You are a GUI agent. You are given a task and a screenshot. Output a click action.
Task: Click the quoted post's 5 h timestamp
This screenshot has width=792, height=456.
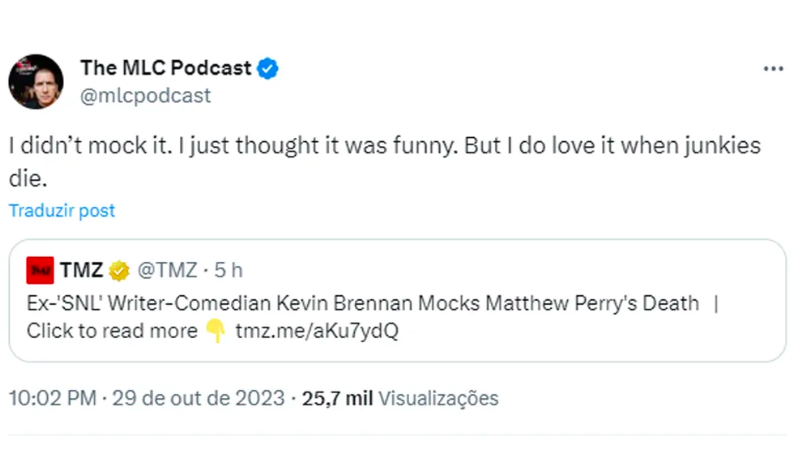click(228, 270)
